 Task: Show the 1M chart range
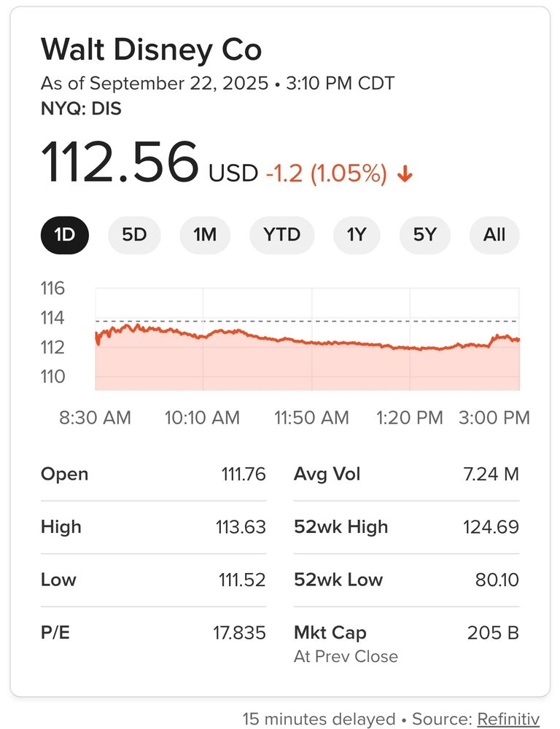click(205, 235)
